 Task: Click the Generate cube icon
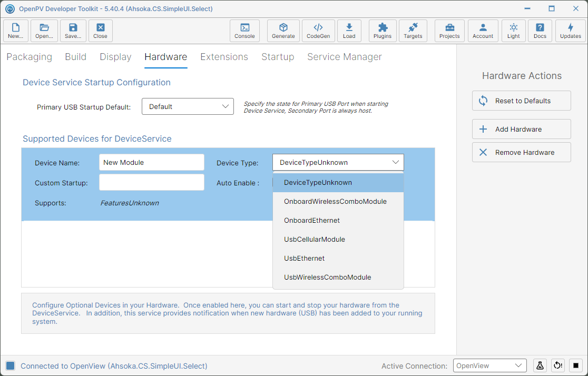(283, 31)
